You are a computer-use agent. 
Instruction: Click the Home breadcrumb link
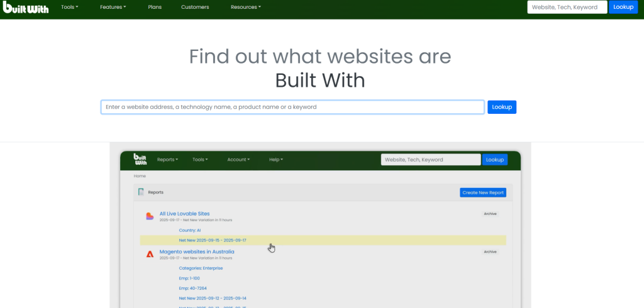140,176
